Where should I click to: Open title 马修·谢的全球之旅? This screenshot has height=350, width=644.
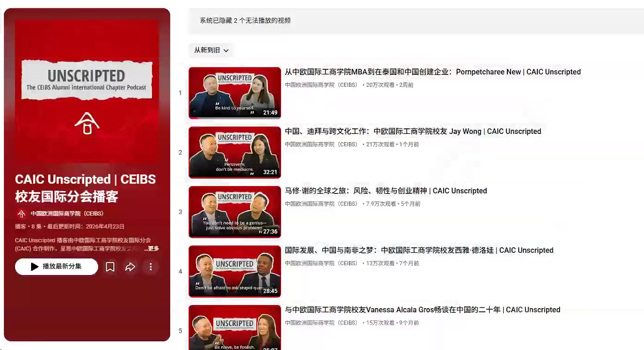[386, 191]
